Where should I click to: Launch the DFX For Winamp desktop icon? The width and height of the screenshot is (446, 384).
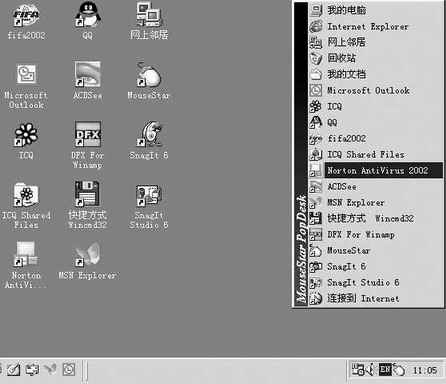87,134
